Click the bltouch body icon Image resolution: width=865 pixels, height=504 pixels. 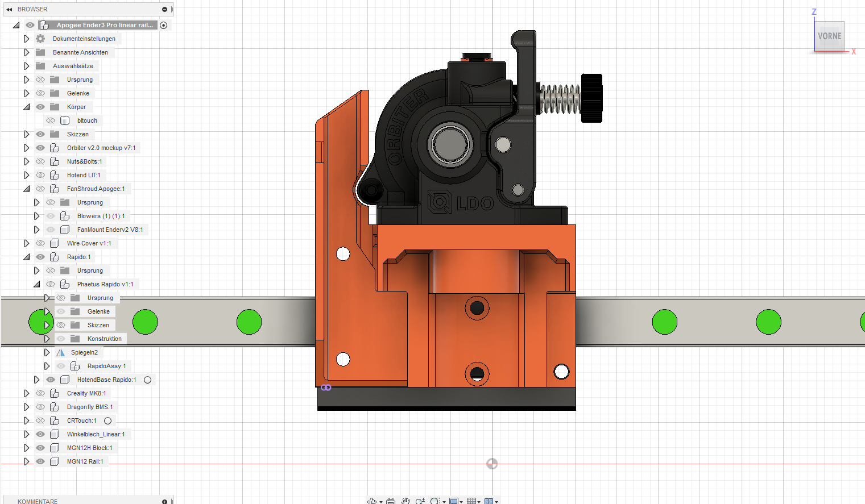pyautogui.click(x=65, y=120)
